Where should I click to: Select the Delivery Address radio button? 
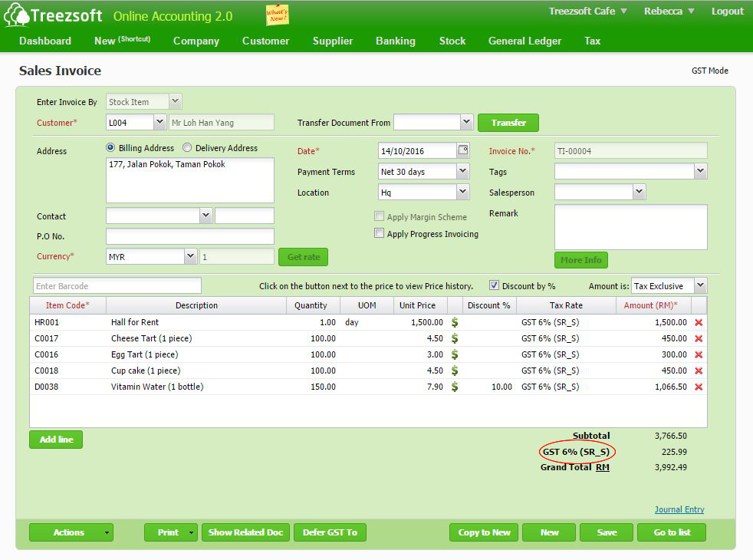coord(187,148)
